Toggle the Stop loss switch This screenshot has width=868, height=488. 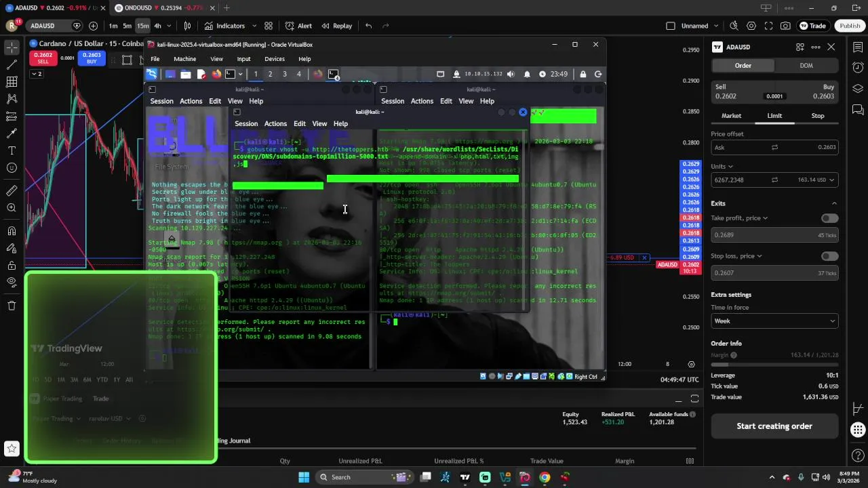coord(829,256)
